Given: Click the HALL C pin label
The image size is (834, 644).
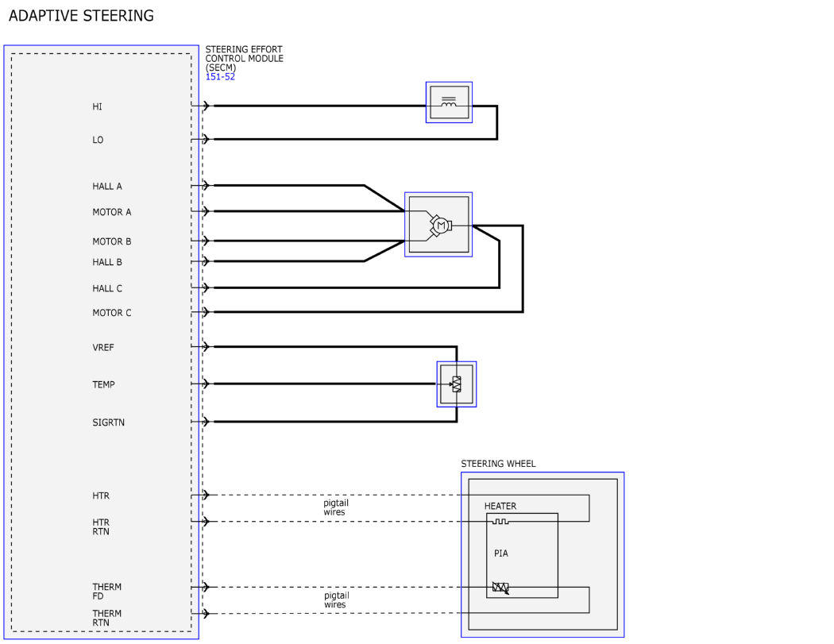Looking at the screenshot, I should (x=107, y=288).
